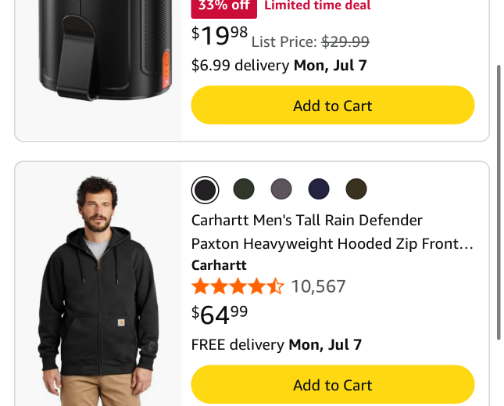Image resolution: width=504 pixels, height=406 pixels.
Task: Click the star rating of the Carhartt hoodie
Action: click(238, 286)
